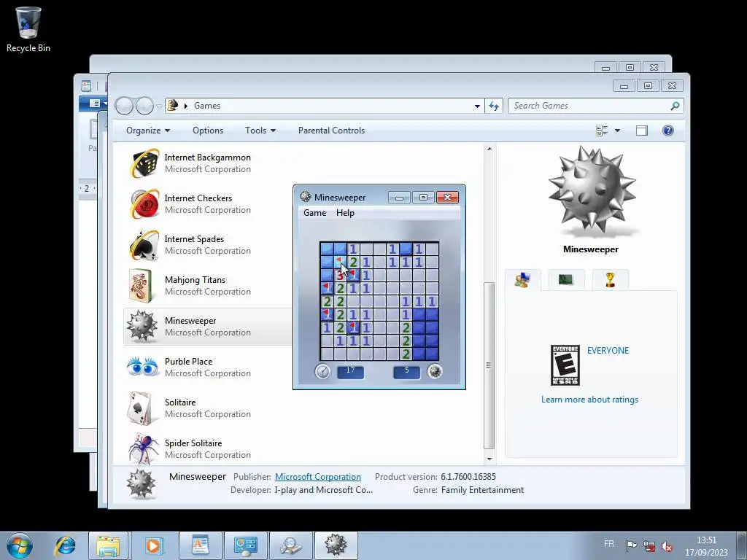Open the Help menu in Minesweeper

pyautogui.click(x=345, y=213)
